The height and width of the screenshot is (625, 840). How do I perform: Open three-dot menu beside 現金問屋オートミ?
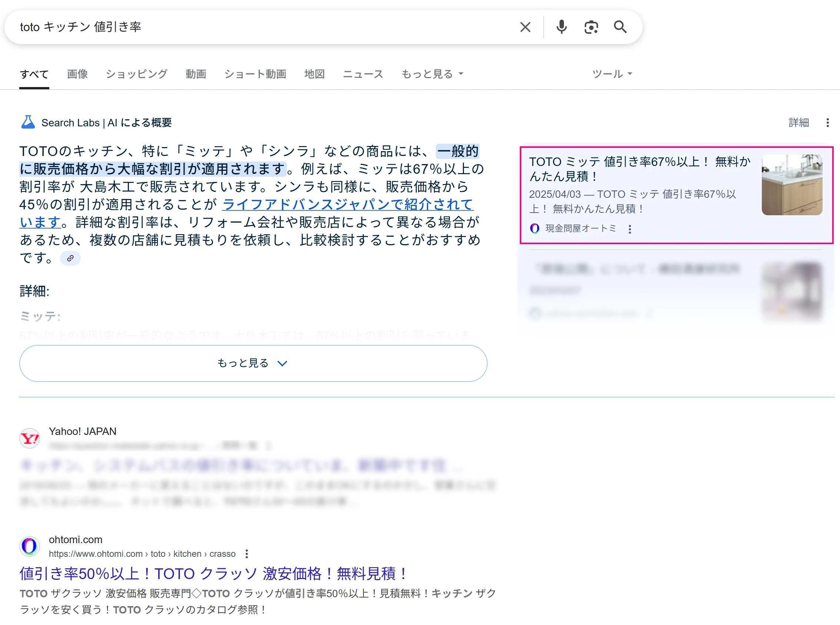[x=630, y=229]
